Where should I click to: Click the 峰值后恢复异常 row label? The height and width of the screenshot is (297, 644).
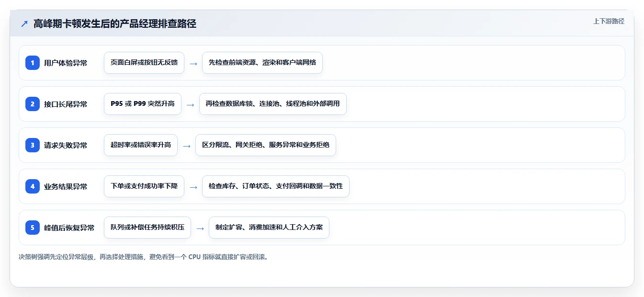pyautogui.click(x=69, y=228)
